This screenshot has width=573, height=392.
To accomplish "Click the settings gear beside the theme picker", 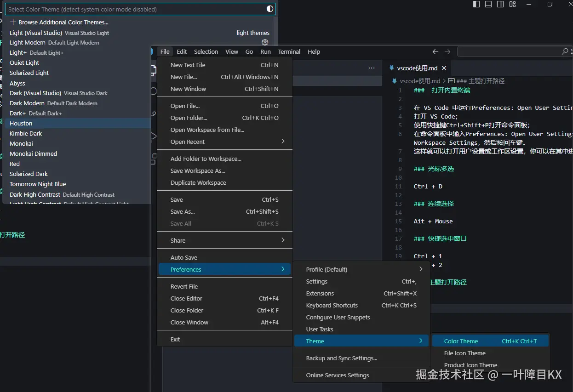I will click(x=265, y=41).
